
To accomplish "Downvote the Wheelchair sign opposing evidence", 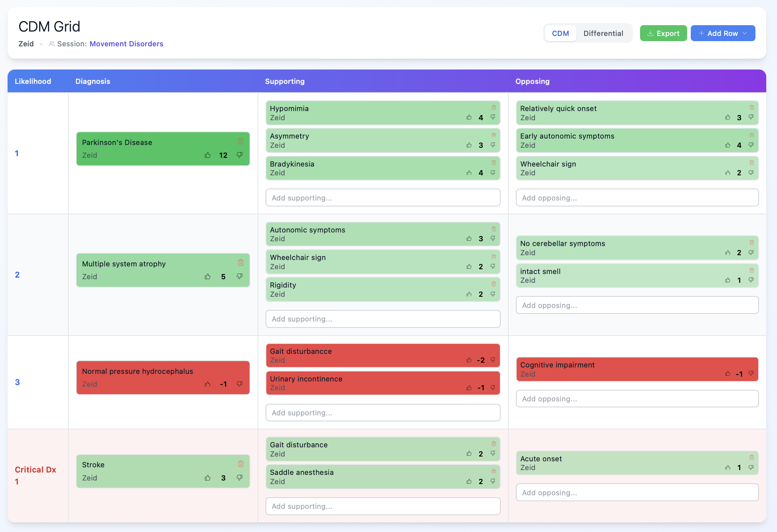I will tap(751, 173).
